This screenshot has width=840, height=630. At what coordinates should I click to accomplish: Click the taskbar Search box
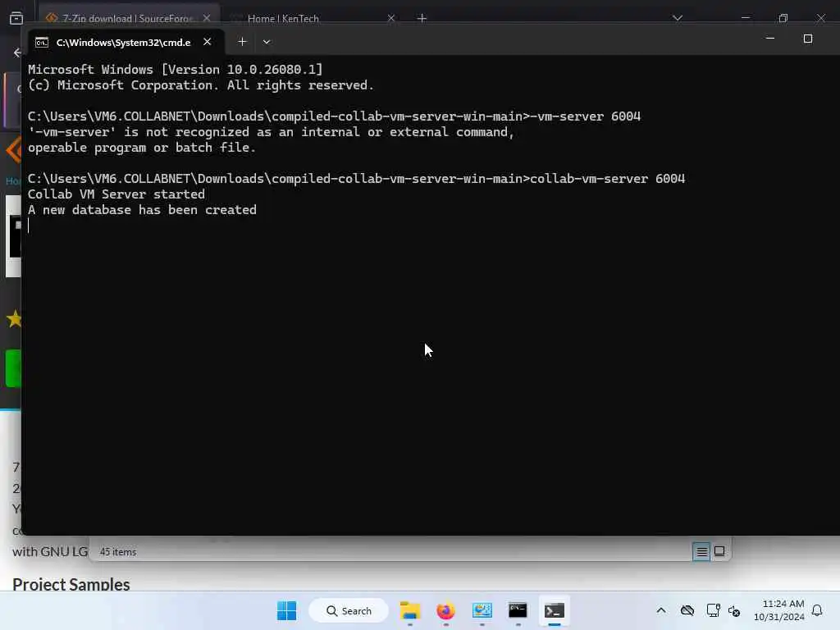point(349,610)
